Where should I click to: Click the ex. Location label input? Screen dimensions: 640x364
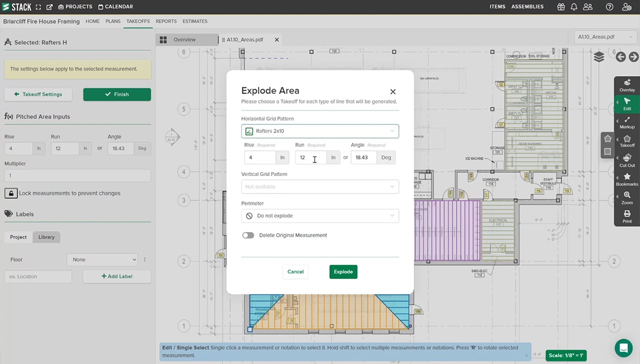click(x=38, y=276)
